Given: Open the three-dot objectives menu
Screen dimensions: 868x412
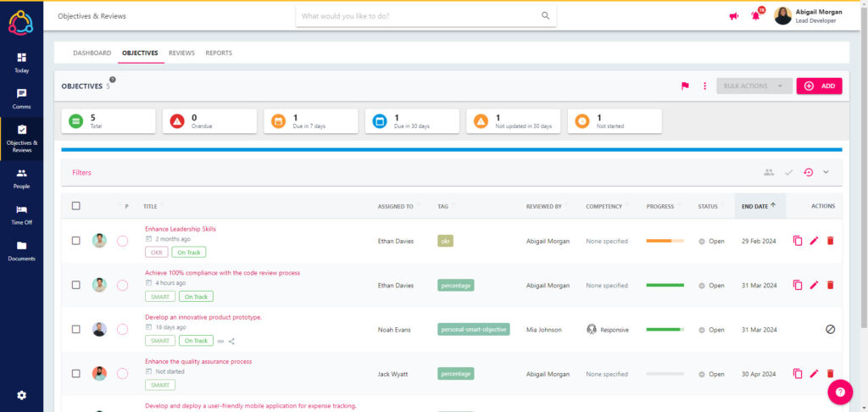Looking at the screenshot, I should [704, 86].
